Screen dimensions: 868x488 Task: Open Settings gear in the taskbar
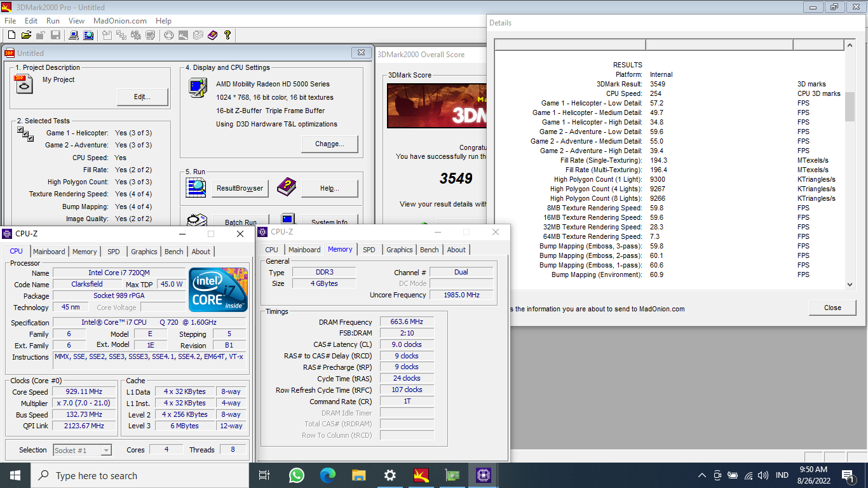[390, 475]
